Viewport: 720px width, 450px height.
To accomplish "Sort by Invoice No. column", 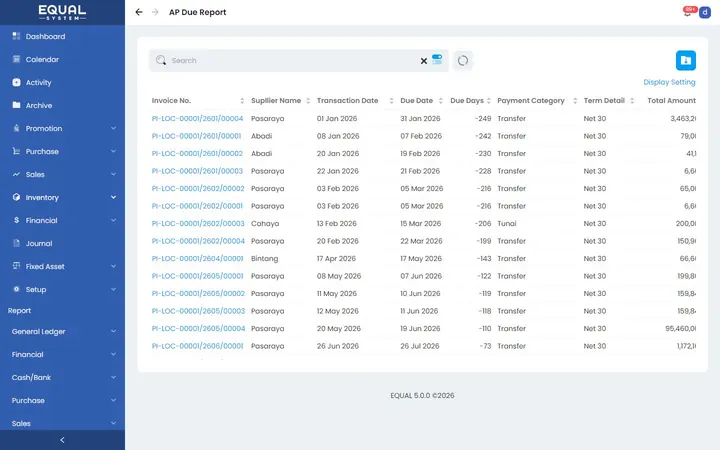I will point(242,101).
